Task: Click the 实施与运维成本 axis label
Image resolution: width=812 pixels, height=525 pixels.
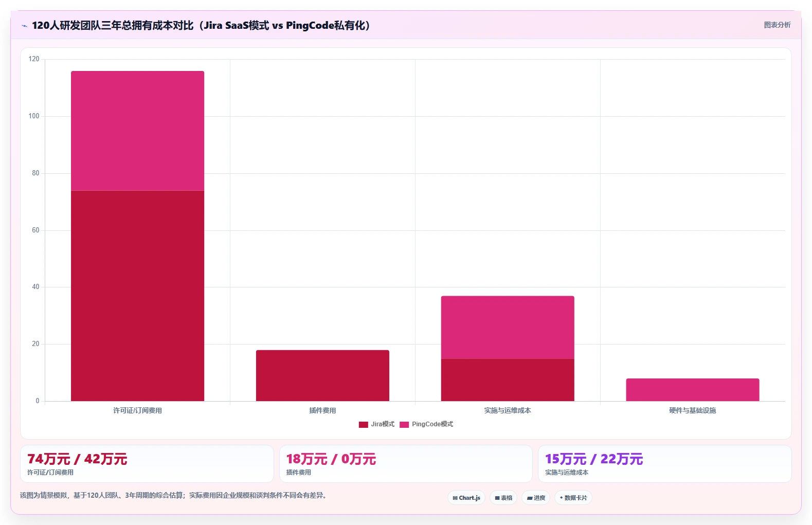Action: point(508,410)
